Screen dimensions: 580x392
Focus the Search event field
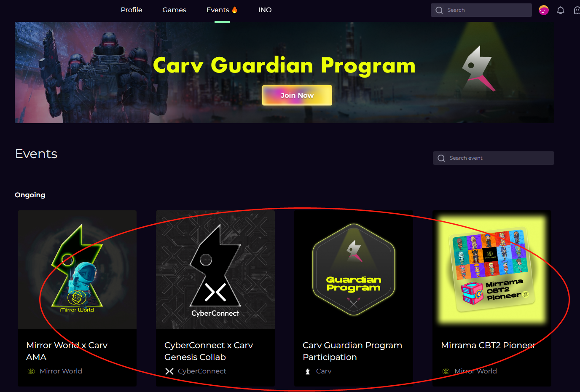[x=494, y=158]
